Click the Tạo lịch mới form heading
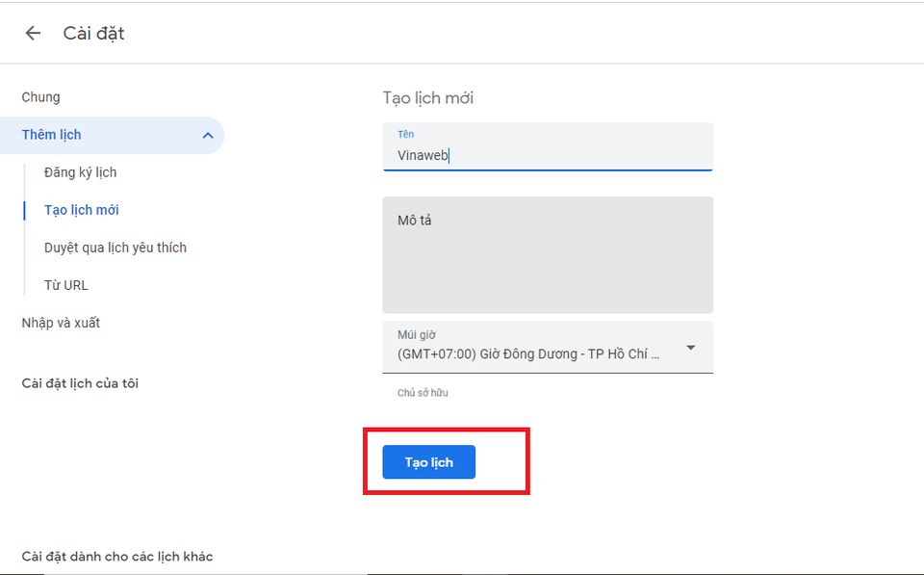Screen dimensions: 924x575 (427, 98)
